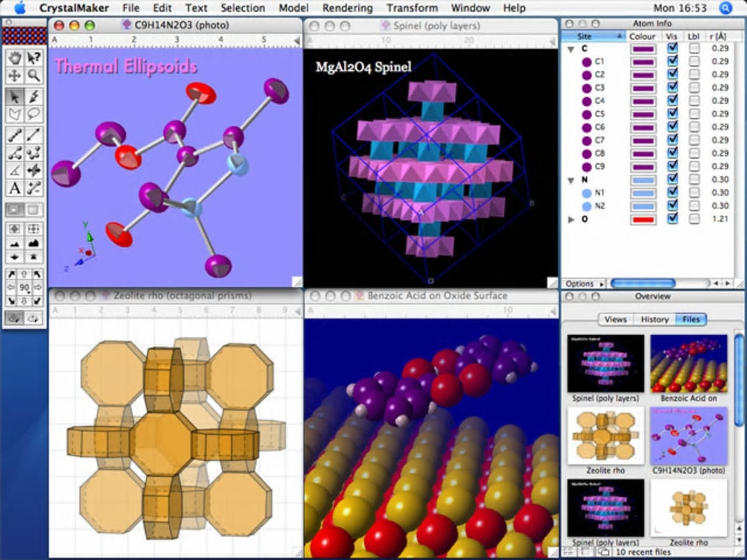747x560 pixels.
Task: Click scroll-down arrow in Overview panel
Action: [739, 542]
